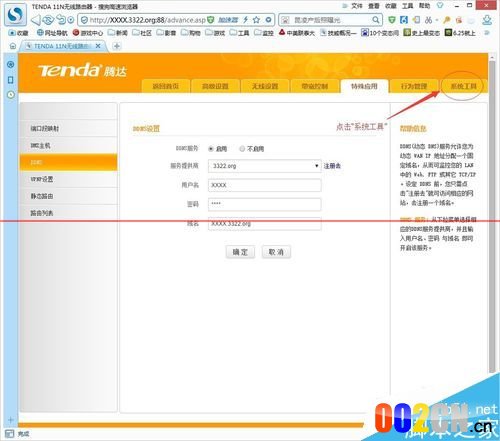Open the downloads arrow icon at top right
The image size is (500, 441).
487,20
